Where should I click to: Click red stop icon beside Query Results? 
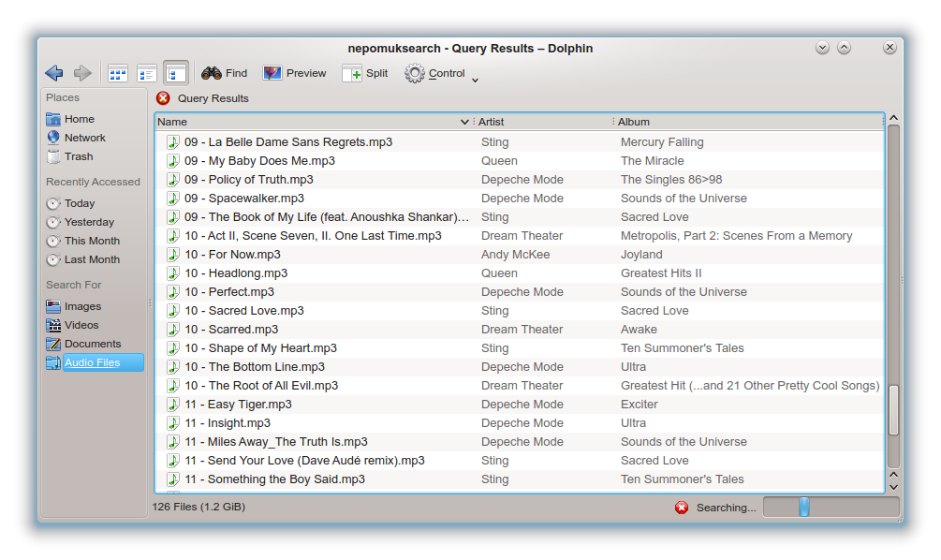coord(163,97)
